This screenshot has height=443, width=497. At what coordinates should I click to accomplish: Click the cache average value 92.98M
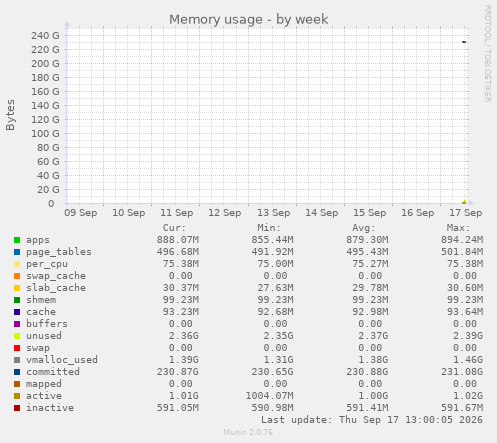click(x=370, y=312)
